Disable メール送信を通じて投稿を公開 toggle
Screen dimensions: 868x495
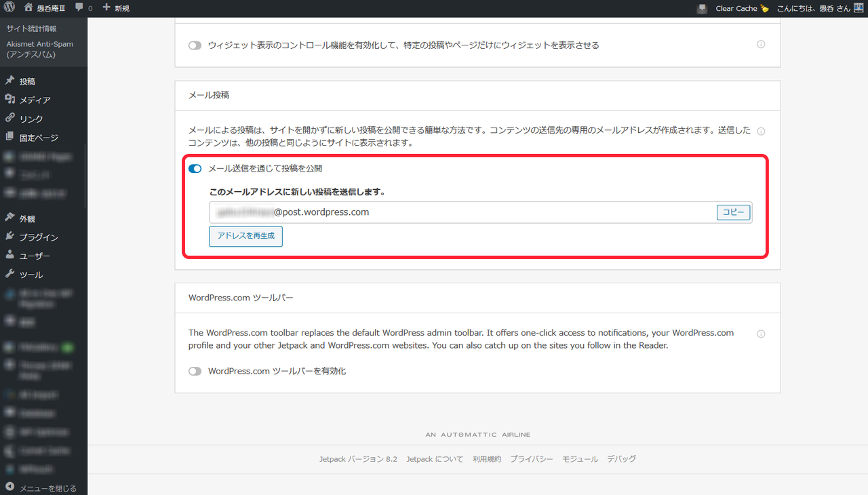coord(195,168)
